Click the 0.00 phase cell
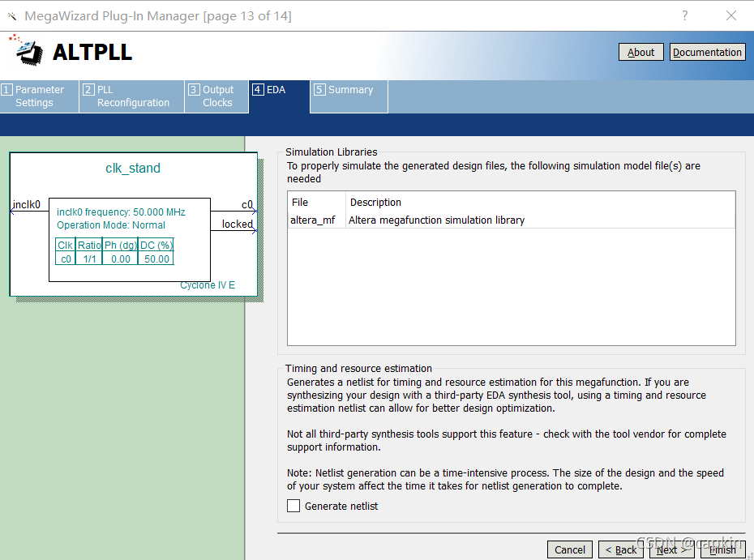Screen dimensions: 754x560 120,259
